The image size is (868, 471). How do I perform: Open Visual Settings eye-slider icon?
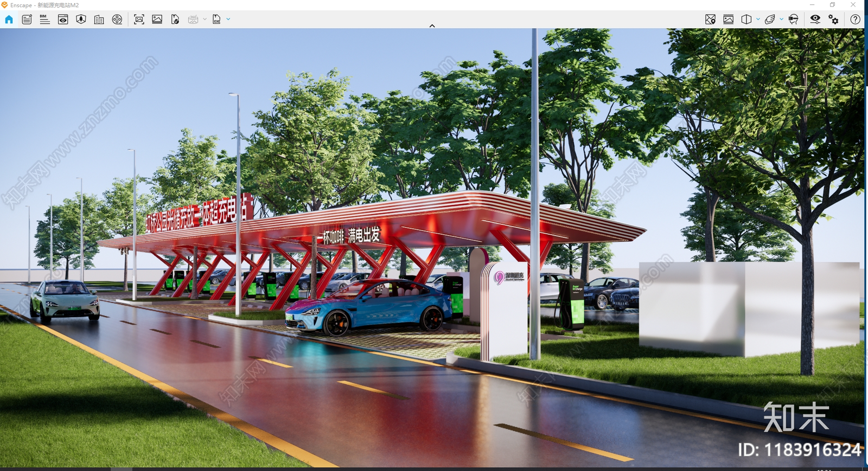[x=815, y=20]
